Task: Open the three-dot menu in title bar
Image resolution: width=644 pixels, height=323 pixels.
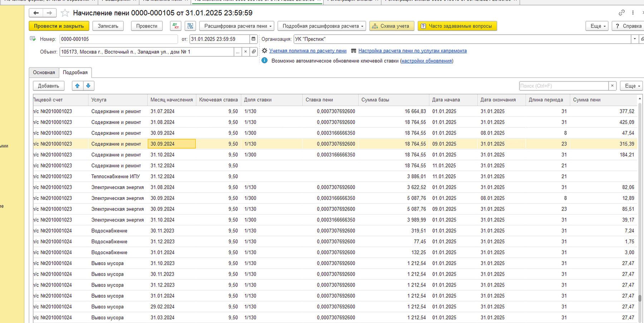Action: (633, 13)
